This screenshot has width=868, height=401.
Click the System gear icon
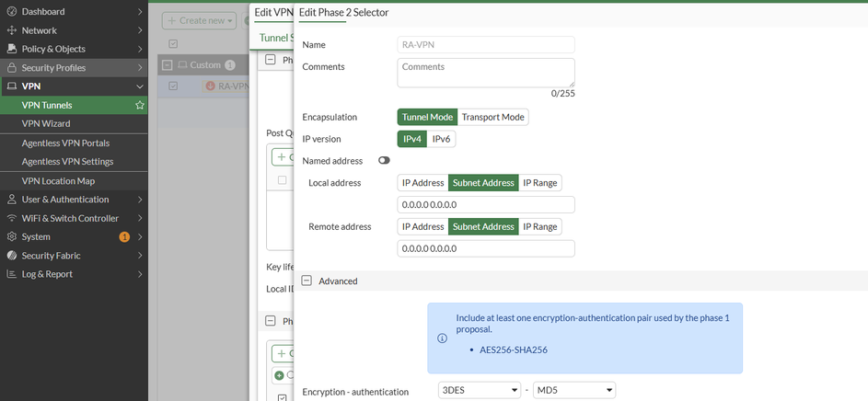12,237
